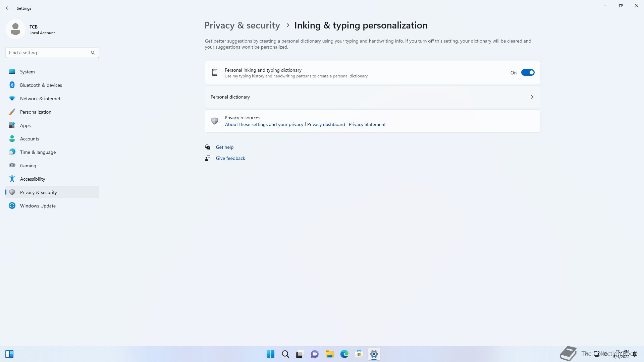Click the Give feedback person icon

pyautogui.click(x=208, y=158)
